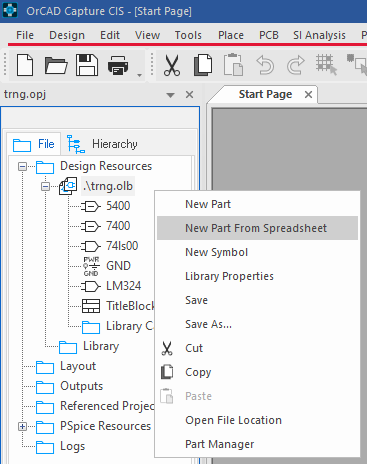
Task: Choose Cut in the context menu
Action: (257, 348)
